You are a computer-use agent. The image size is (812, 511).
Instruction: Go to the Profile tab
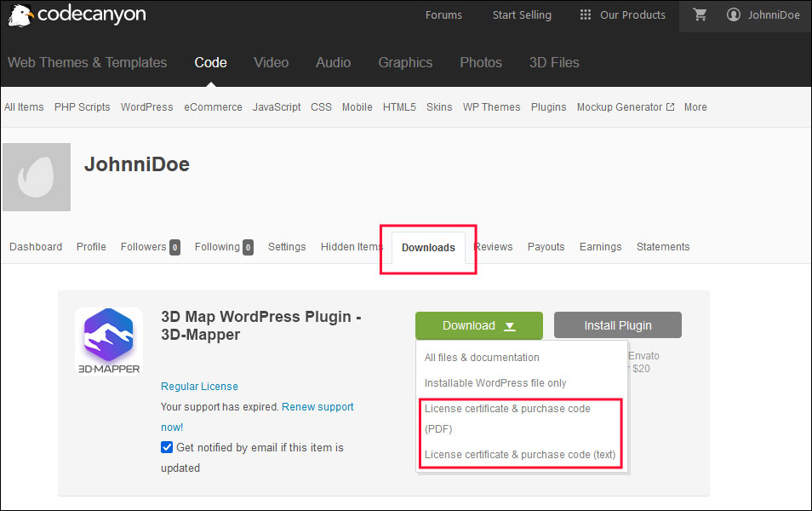[x=91, y=247]
